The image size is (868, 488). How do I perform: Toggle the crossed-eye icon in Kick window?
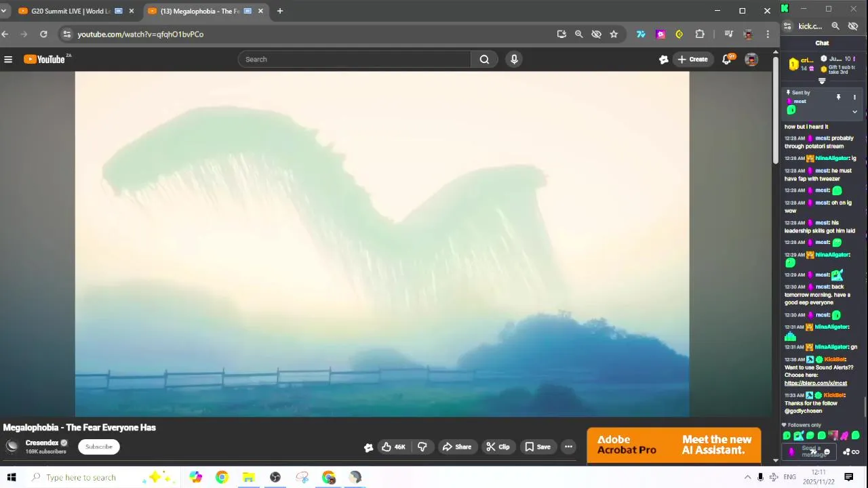coord(853,26)
